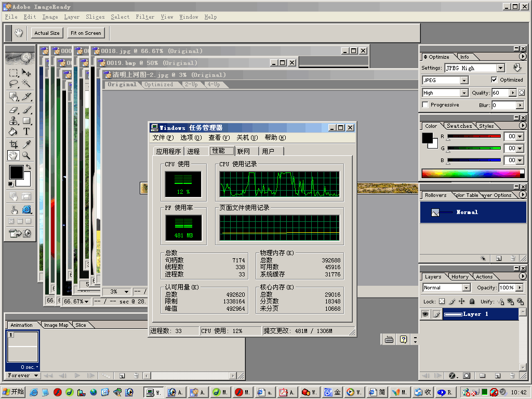The height and width of the screenshot is (399, 532).
Task: Add a layer mask icon in Layers panel
Action: (x=467, y=376)
